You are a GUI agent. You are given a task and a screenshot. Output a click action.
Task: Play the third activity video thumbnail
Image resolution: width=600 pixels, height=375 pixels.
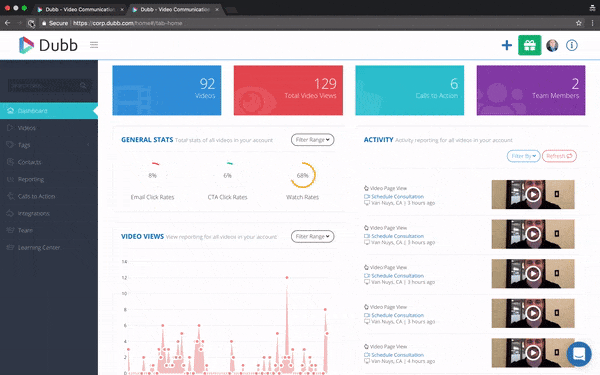[x=533, y=274]
